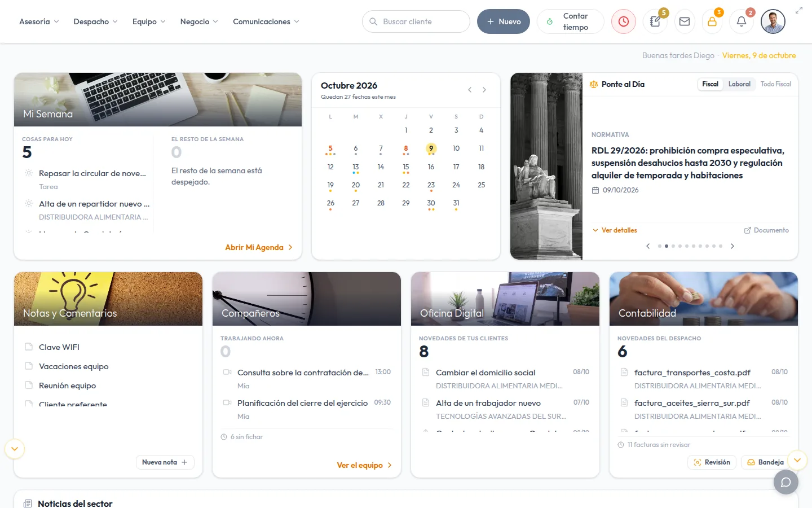Image resolution: width=812 pixels, height=508 pixels.
Task: Click the Vacaciones equipo note
Action: (x=73, y=366)
